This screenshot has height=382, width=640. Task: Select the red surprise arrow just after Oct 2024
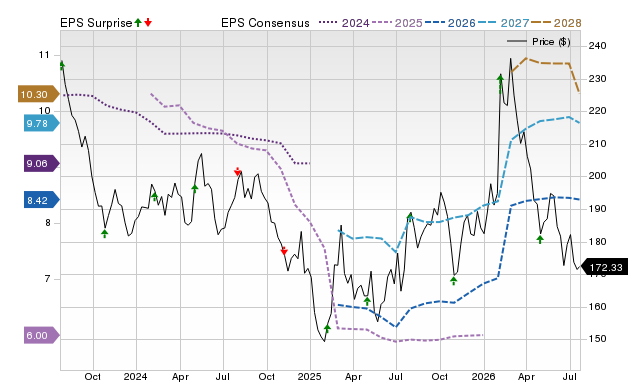pyautogui.click(x=284, y=251)
